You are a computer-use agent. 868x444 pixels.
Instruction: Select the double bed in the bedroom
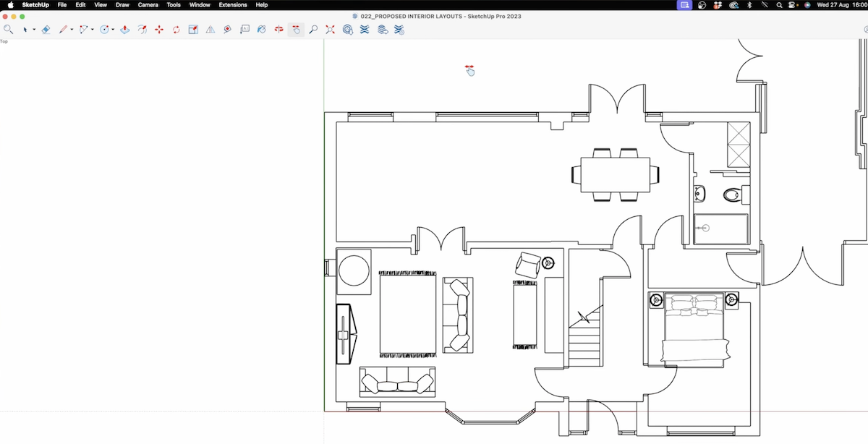[x=694, y=328]
